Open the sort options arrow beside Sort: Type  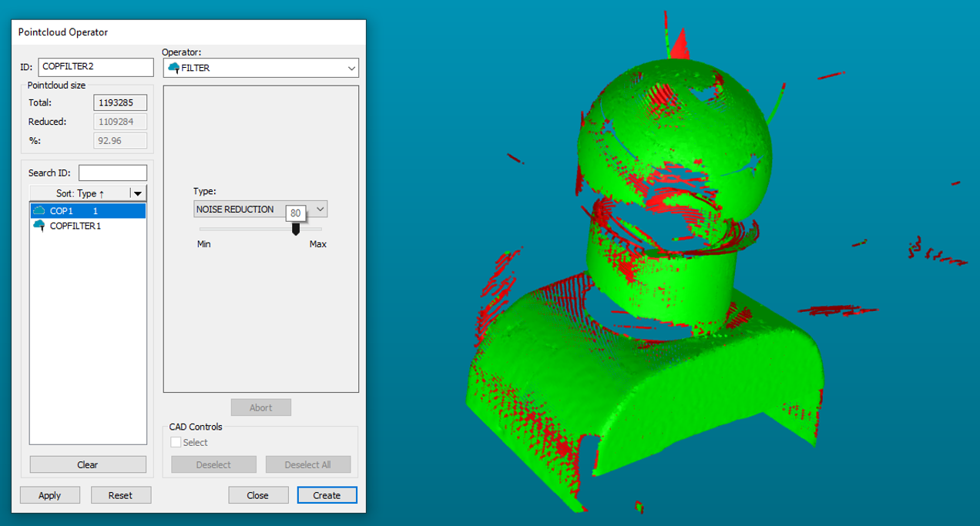coord(138,193)
